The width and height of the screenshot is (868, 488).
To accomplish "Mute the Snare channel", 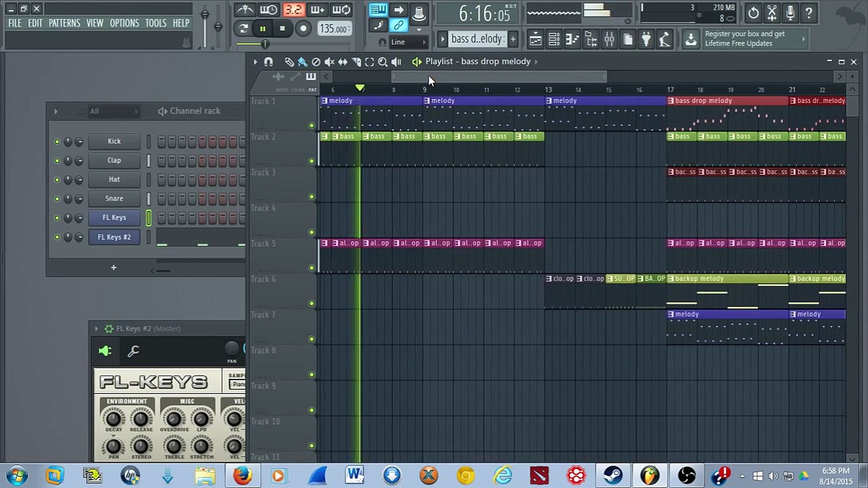I will pos(57,199).
